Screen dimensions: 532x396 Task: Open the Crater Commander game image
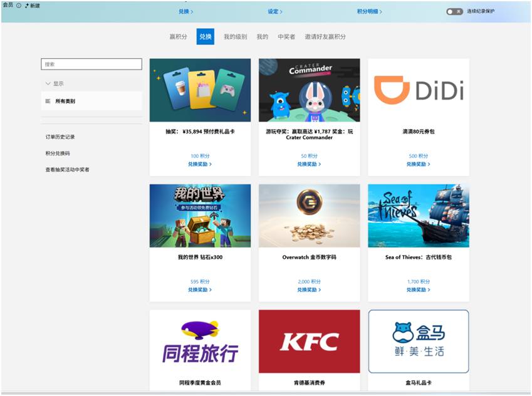[310, 90]
